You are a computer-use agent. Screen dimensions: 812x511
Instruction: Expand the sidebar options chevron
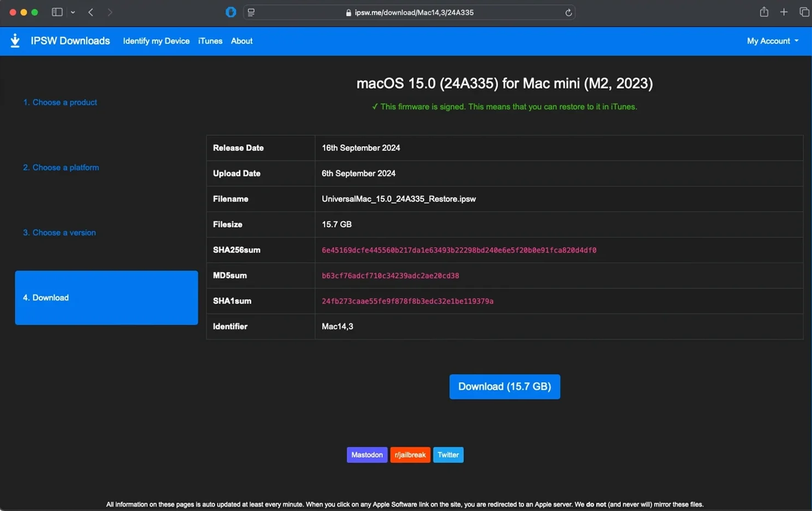tap(73, 12)
